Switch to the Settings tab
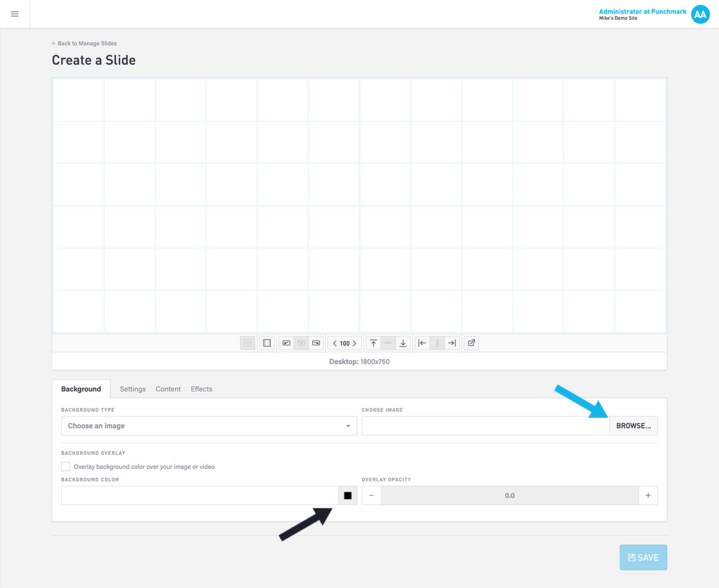 tap(132, 389)
